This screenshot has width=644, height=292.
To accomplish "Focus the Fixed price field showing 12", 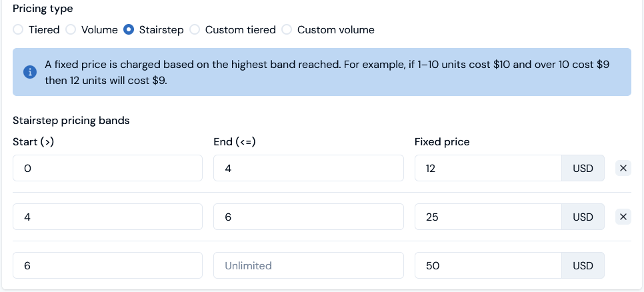I will [488, 168].
